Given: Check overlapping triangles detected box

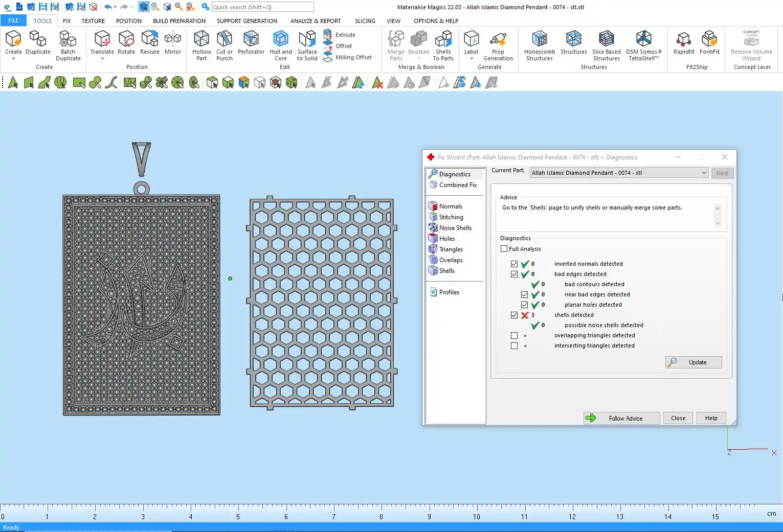Looking at the screenshot, I should click(x=514, y=336).
